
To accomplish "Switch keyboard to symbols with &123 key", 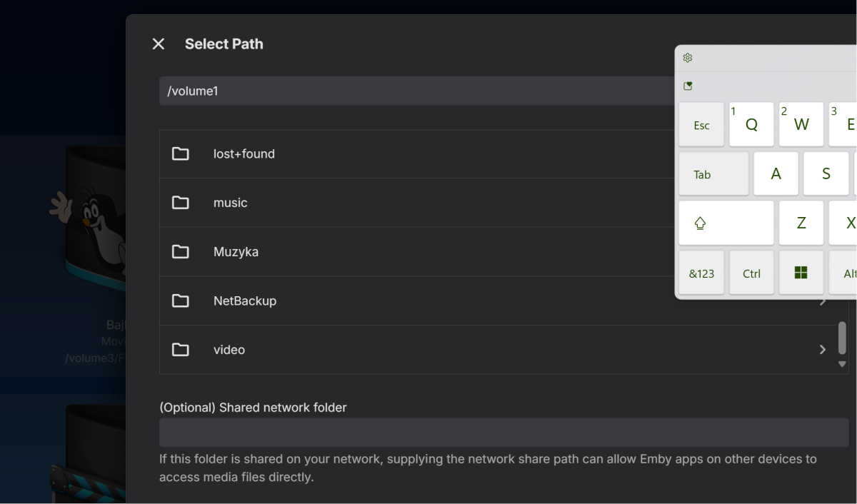I will 701,273.
